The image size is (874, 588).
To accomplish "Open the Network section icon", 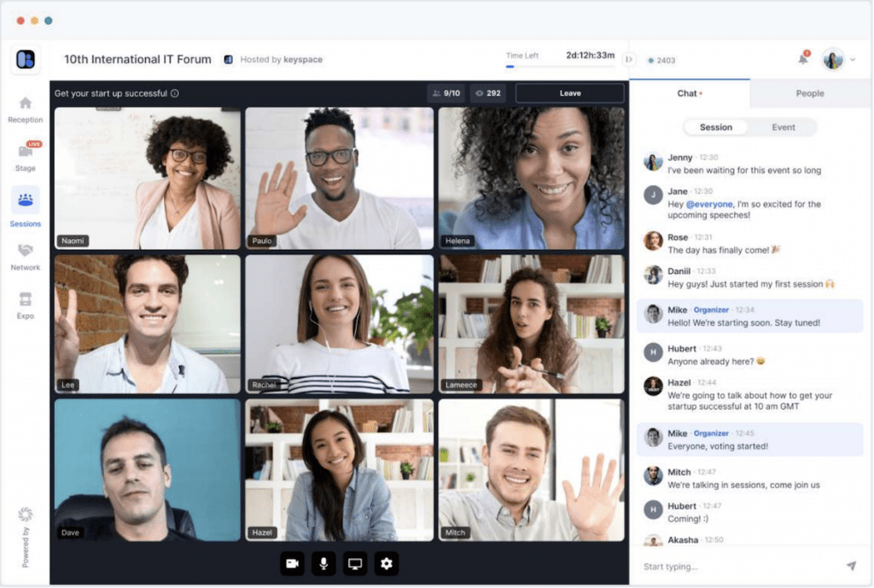I will [26, 251].
